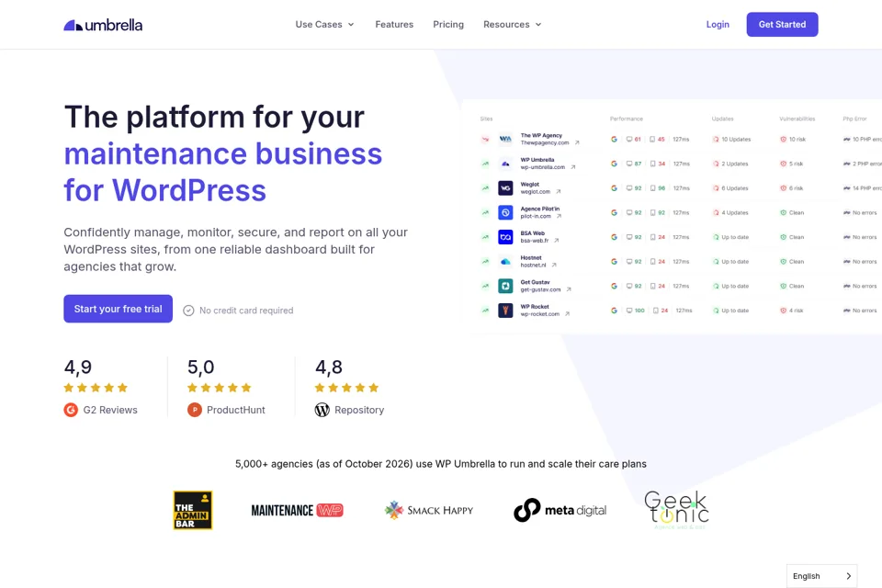Click the Hostnet site icon

(505, 262)
